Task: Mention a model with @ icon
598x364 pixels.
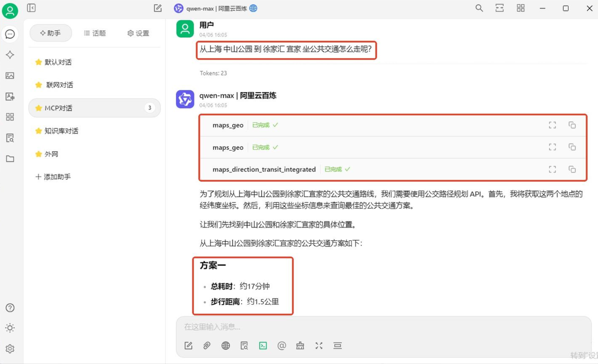Action: tap(281, 346)
